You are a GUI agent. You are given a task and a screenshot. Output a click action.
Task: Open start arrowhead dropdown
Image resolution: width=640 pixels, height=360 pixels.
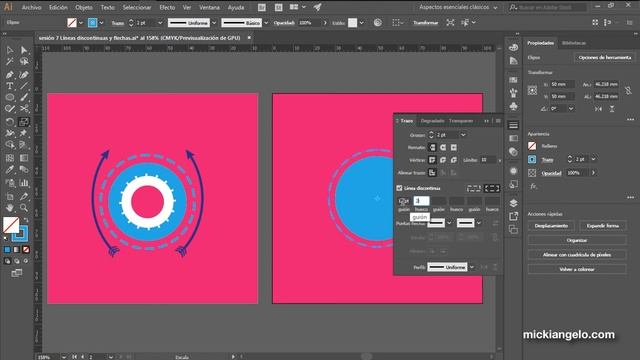point(449,223)
